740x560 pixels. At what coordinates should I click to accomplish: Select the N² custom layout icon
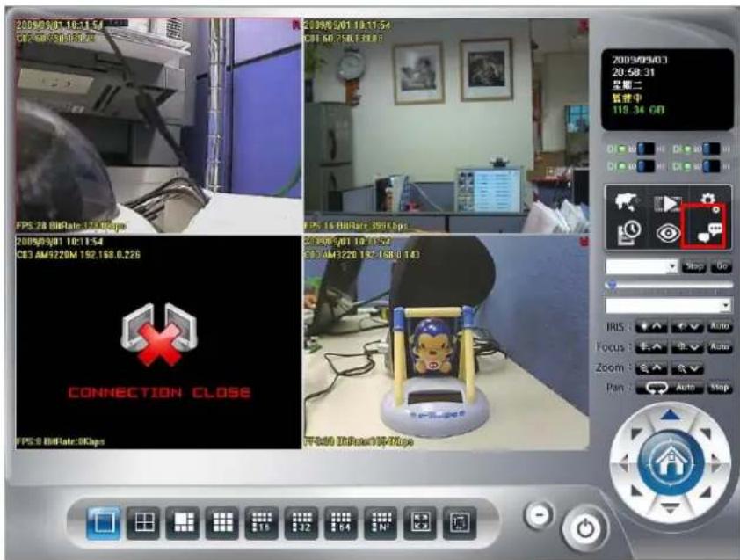pyautogui.click(x=381, y=523)
